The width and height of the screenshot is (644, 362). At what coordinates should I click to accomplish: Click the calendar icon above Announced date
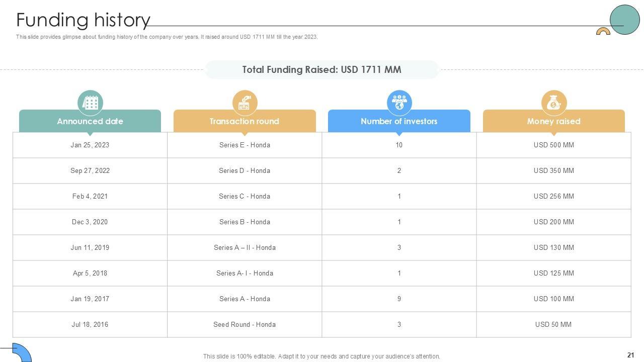click(x=91, y=103)
